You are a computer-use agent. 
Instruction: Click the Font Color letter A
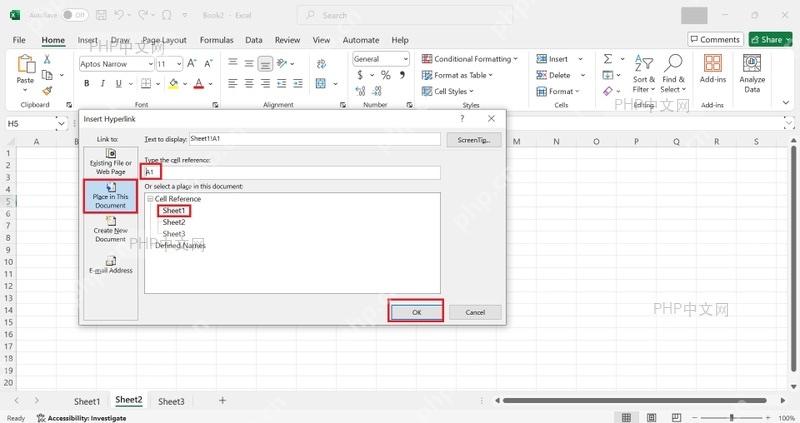tap(199, 83)
